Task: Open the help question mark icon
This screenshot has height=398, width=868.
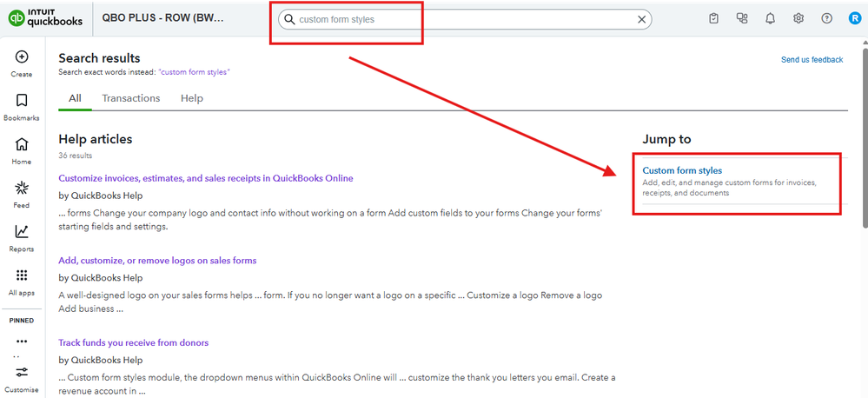Action: point(826,19)
